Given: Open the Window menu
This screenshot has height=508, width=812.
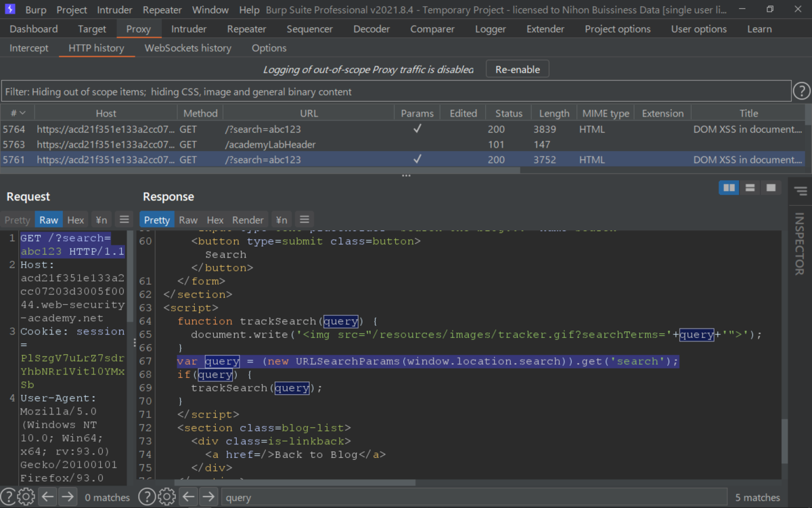Looking at the screenshot, I should [x=210, y=10].
